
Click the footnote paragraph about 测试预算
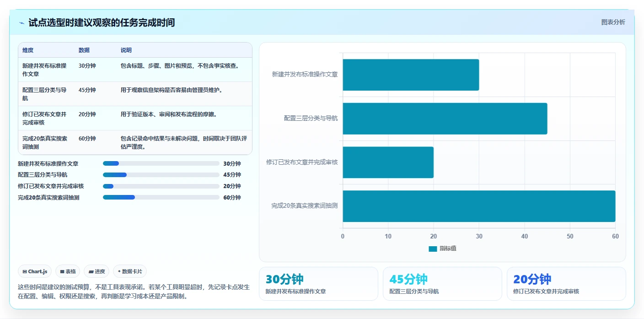[134, 292]
